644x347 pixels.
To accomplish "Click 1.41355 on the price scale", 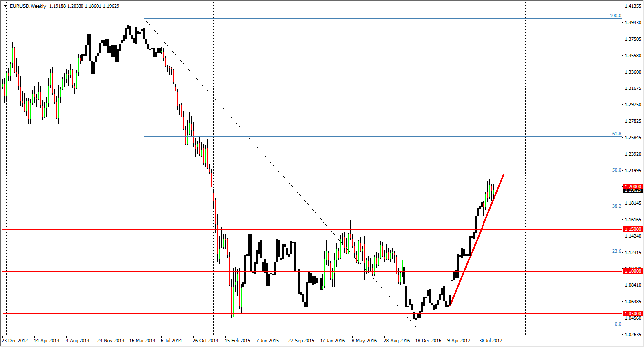I will click(x=633, y=6).
